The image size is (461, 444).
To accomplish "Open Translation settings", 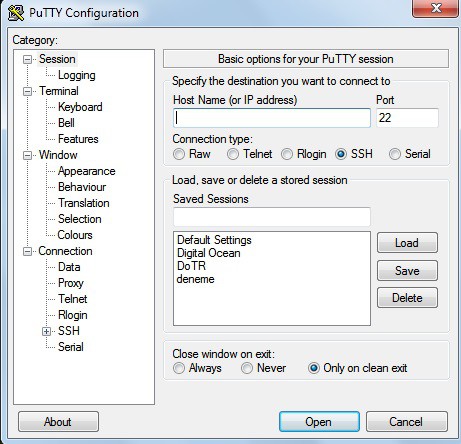I will tap(84, 203).
